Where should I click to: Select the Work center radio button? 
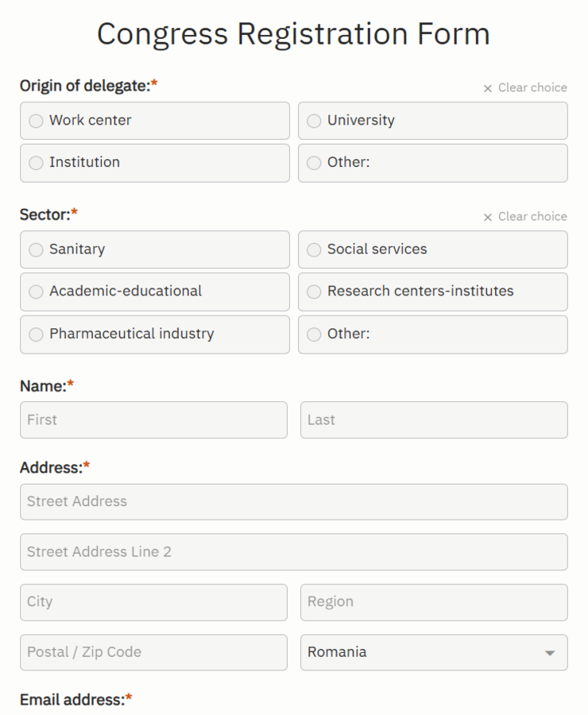pos(35,120)
